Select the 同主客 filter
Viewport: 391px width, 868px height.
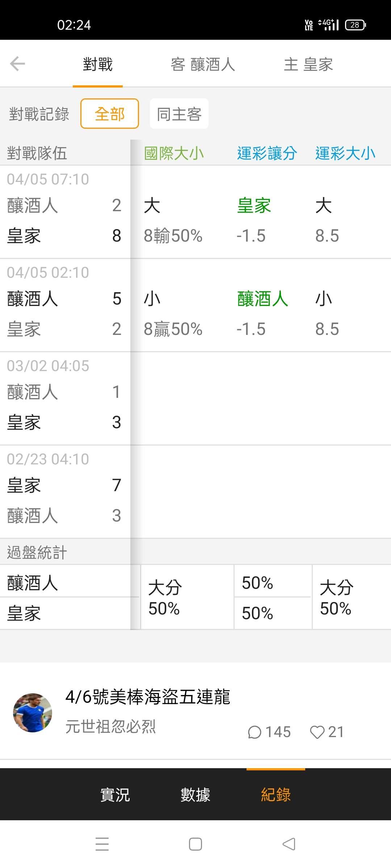pyautogui.click(x=179, y=114)
